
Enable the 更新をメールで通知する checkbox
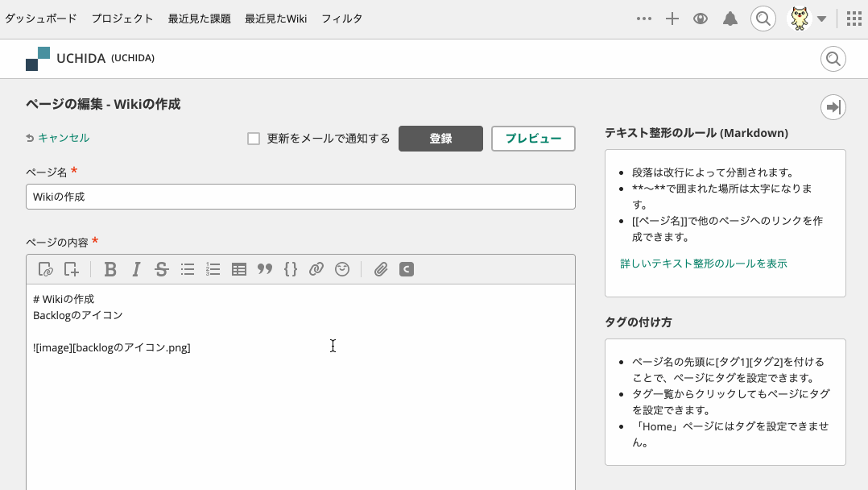point(253,138)
